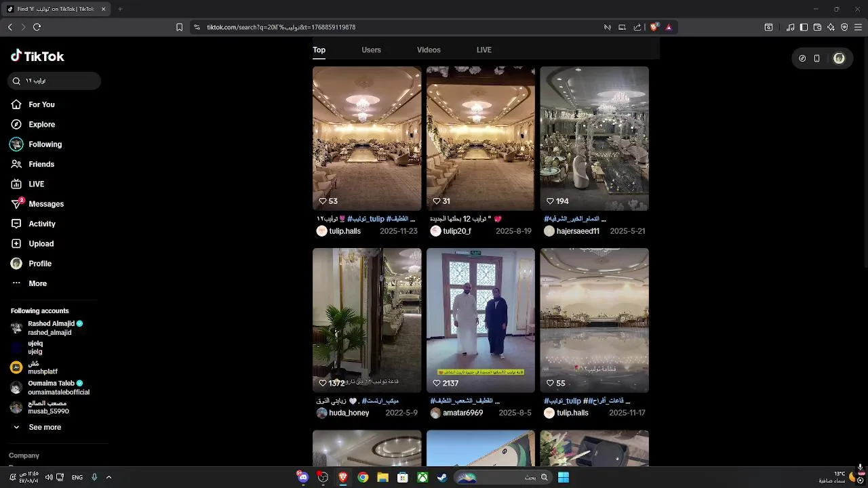Click the get app phone icon

tap(817, 58)
